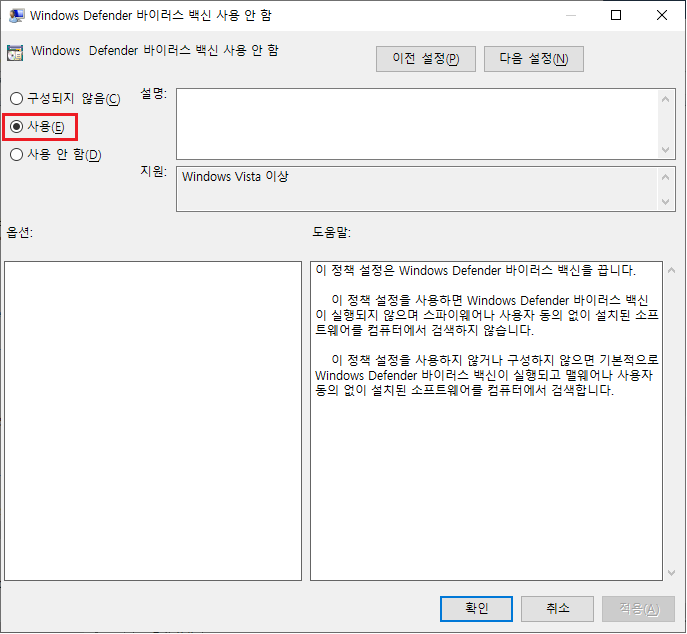Go to 다음 설정(N) policy
This screenshot has width=687, height=634.
[533, 59]
